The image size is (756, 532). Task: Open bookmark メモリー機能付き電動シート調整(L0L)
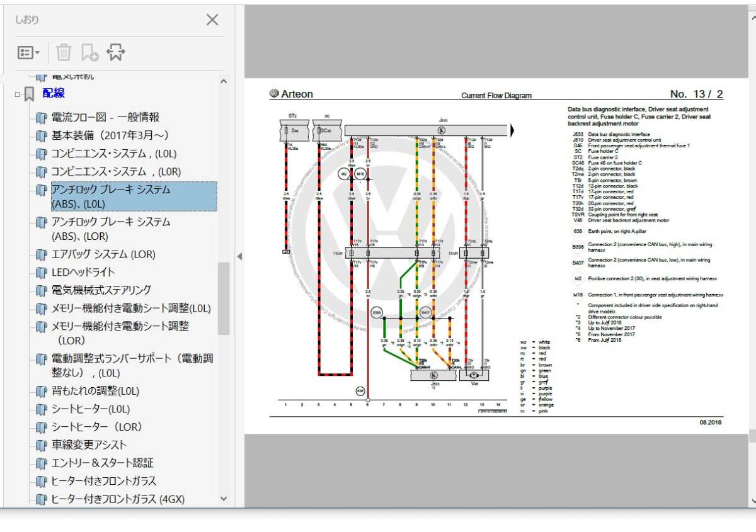(x=131, y=308)
